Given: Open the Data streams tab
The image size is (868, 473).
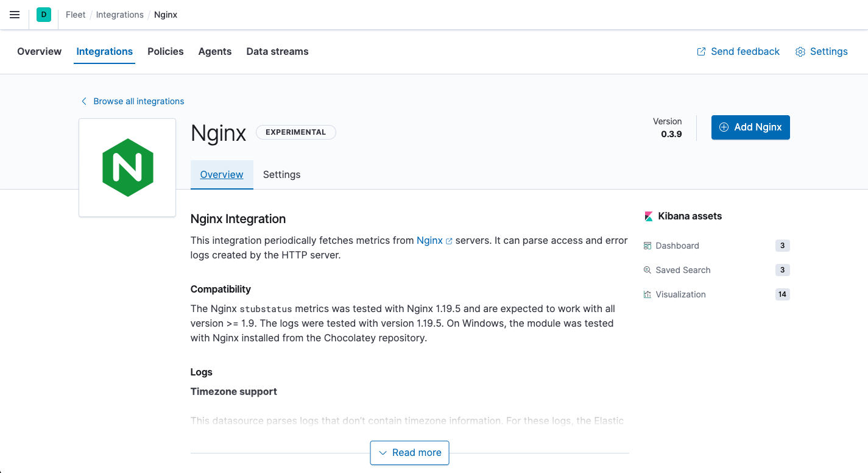Looking at the screenshot, I should (277, 51).
